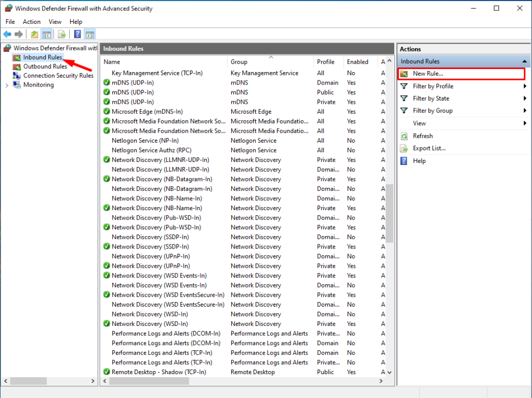Click the firewall root node icon
The image size is (532, 398).
[7, 48]
